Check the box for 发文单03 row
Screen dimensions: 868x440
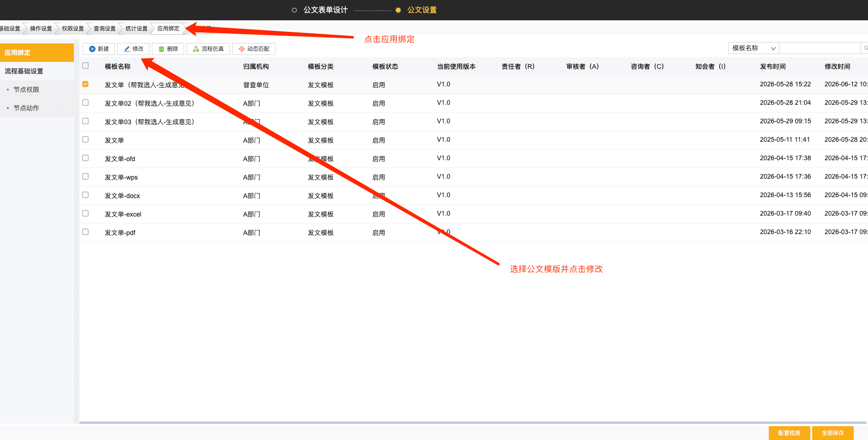(85, 121)
